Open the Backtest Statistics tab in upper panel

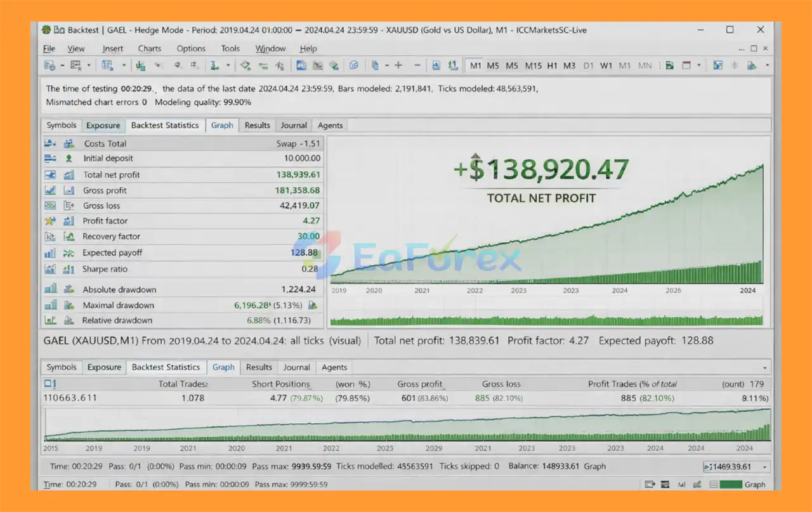[x=165, y=125]
